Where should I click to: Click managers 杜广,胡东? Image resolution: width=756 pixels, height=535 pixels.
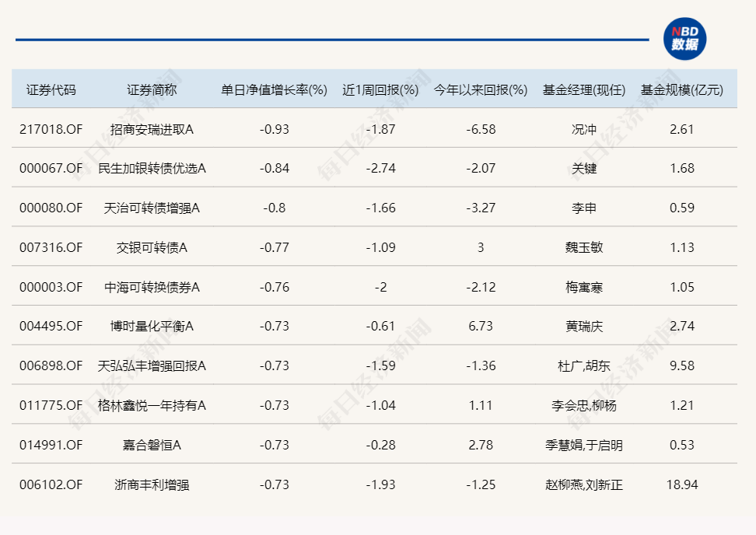(584, 365)
